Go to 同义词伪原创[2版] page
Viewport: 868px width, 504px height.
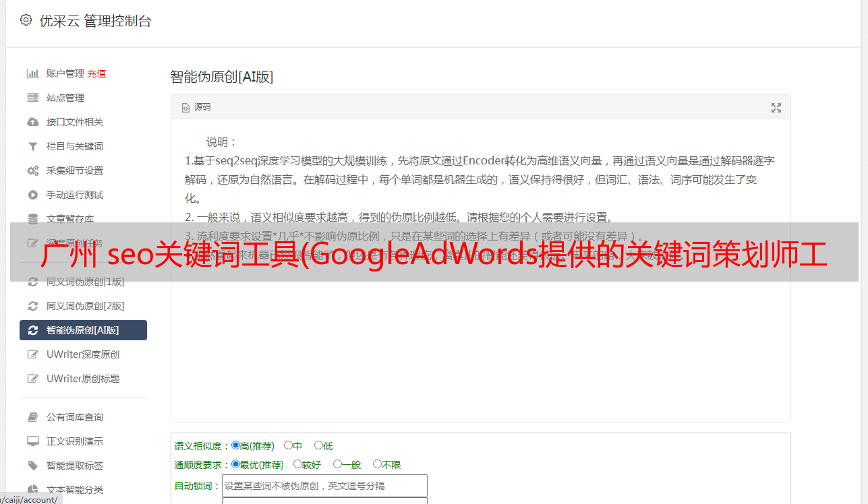click(x=86, y=306)
